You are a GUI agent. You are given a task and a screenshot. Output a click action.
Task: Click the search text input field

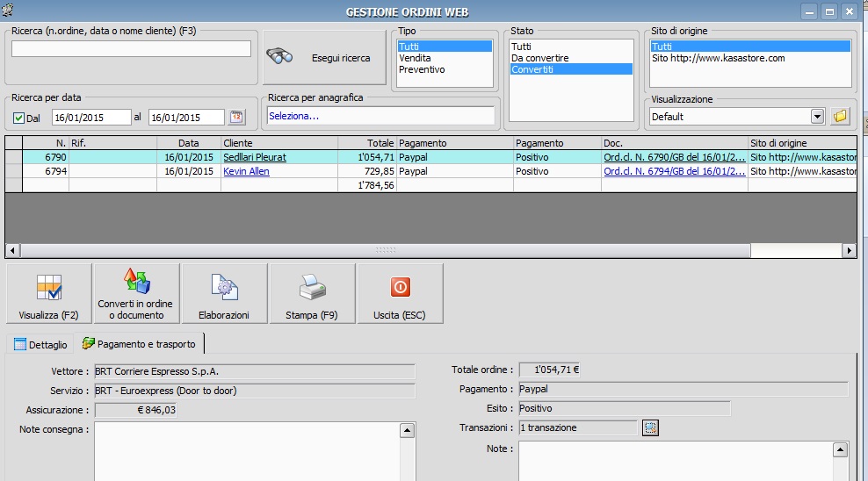coord(131,49)
